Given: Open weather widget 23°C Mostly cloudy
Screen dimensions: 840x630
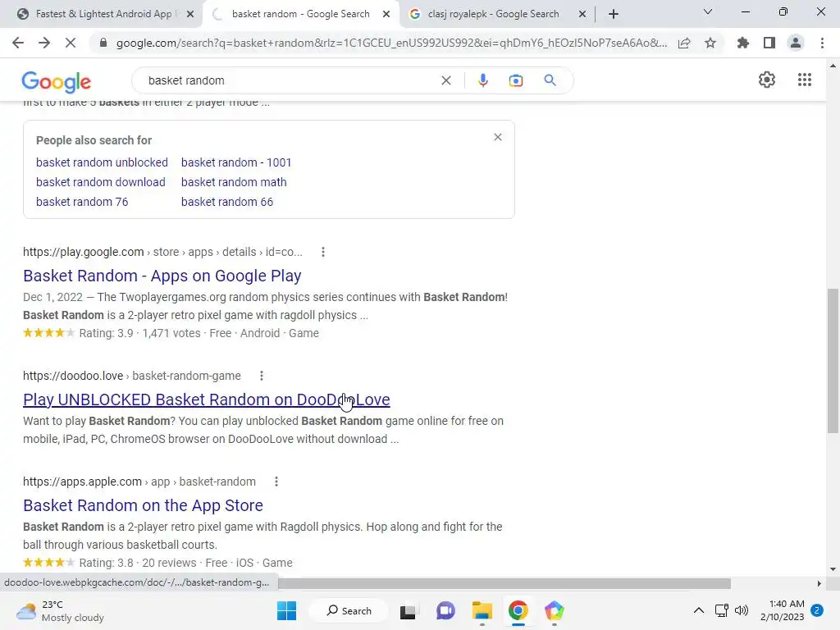Looking at the screenshot, I should (60, 610).
